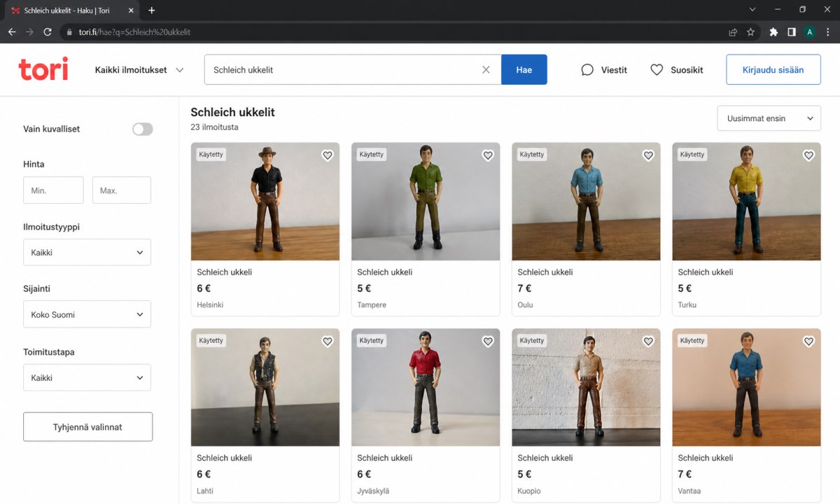Click the tori logo
Image resolution: width=840 pixels, height=504 pixels.
43,69
